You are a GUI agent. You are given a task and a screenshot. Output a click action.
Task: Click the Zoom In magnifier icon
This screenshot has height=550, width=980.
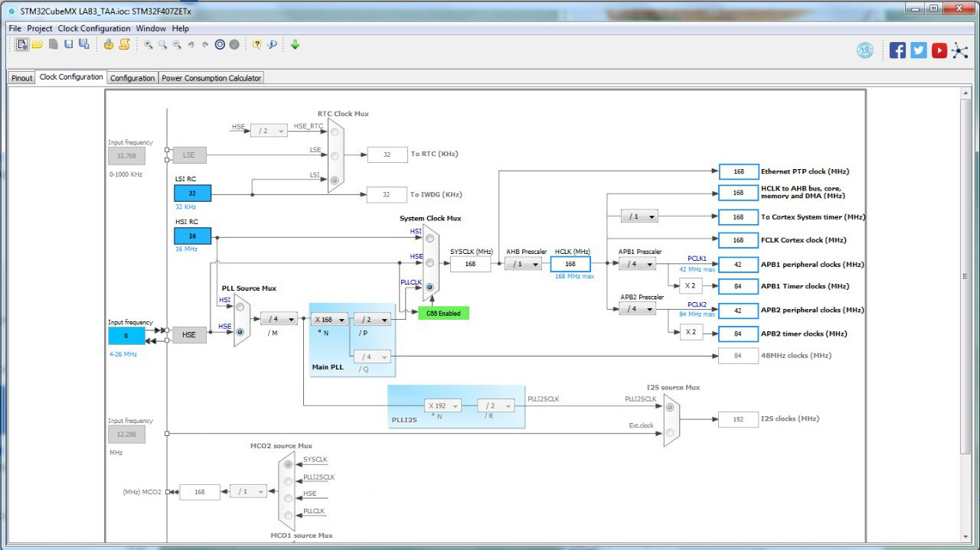[149, 44]
